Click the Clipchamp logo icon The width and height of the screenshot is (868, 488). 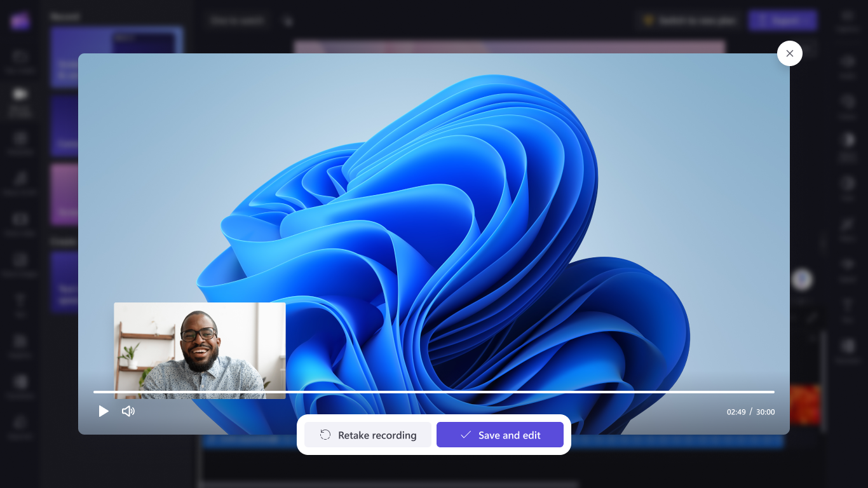20,21
